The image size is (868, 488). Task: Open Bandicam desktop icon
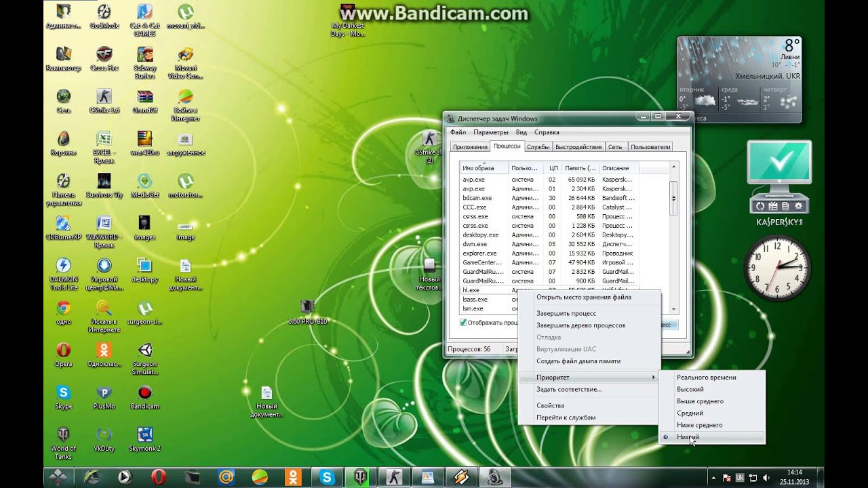click(144, 396)
